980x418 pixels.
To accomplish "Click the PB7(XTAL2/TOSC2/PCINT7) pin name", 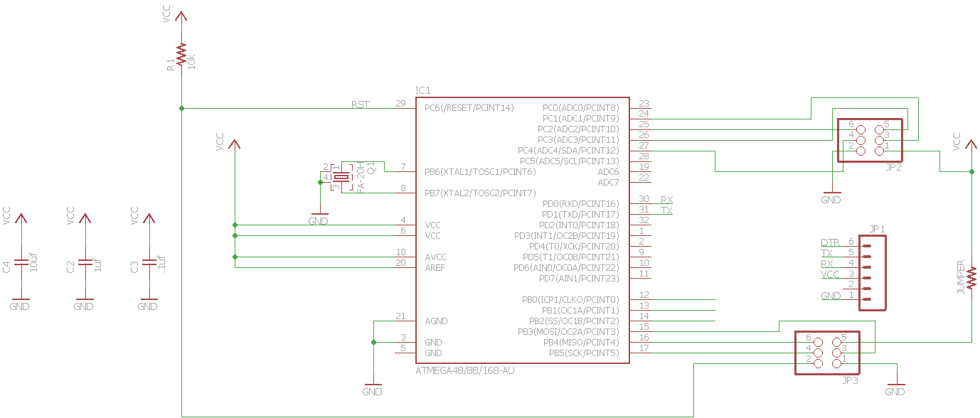I will 480,193.
